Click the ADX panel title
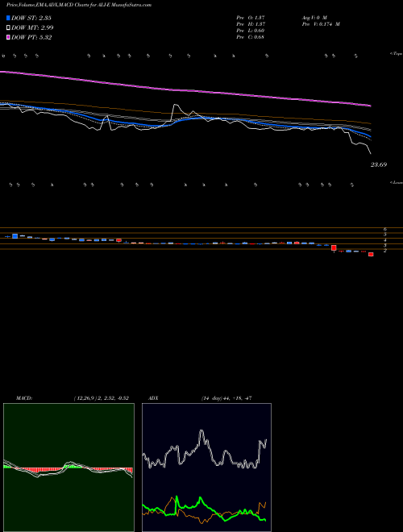The height and width of the screenshot is (532, 403). pos(153,398)
